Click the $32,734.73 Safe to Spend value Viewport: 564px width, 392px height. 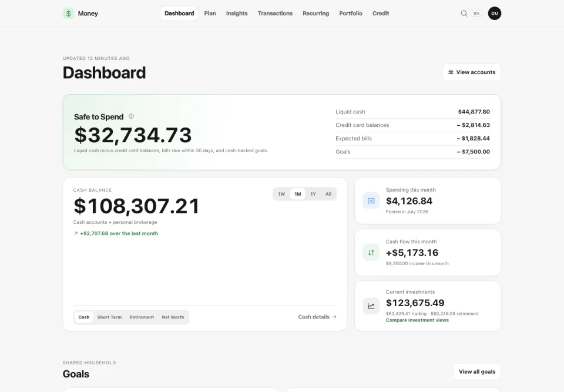(x=133, y=135)
